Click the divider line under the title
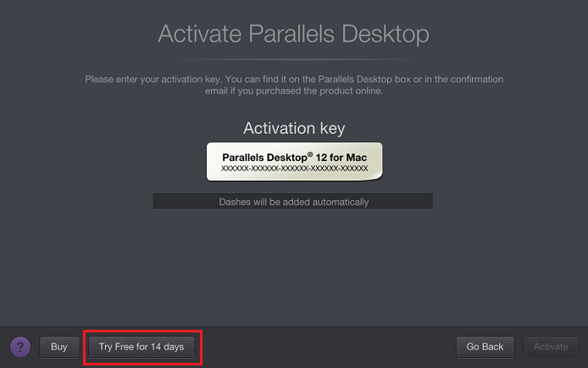 pyautogui.click(x=294, y=59)
